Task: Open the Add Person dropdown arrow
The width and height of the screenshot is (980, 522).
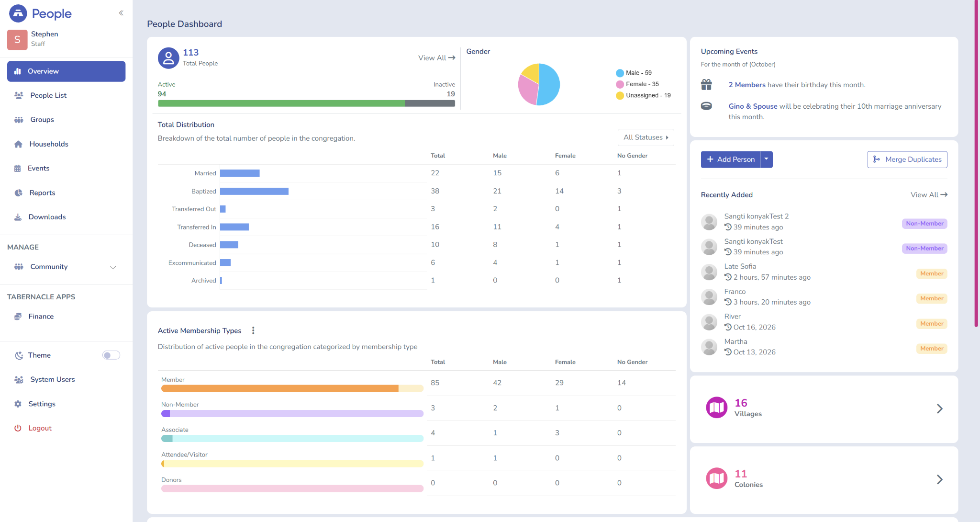Action: pyautogui.click(x=766, y=159)
